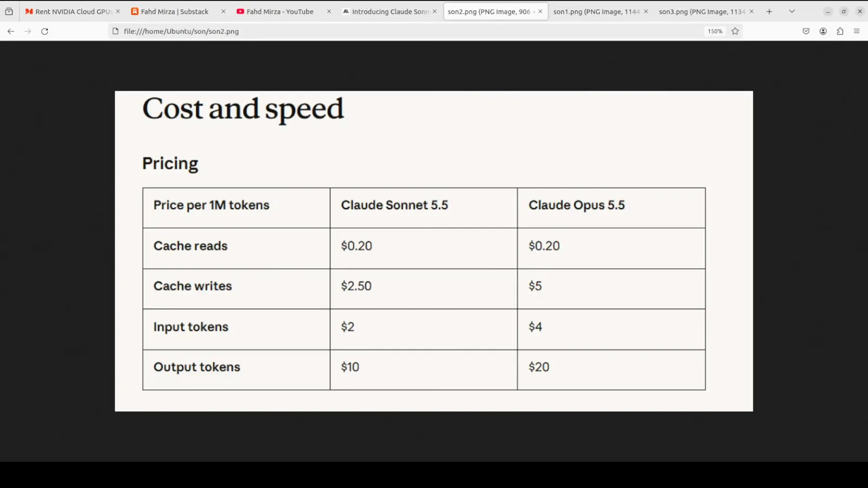Screen dimensions: 868x488
Task: Close the son1.png tab
Action: (646, 11)
